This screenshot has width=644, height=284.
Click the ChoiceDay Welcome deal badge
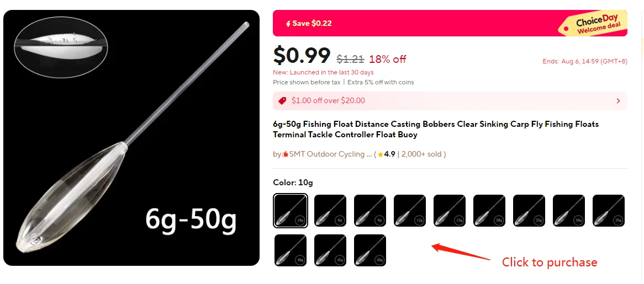(594, 24)
